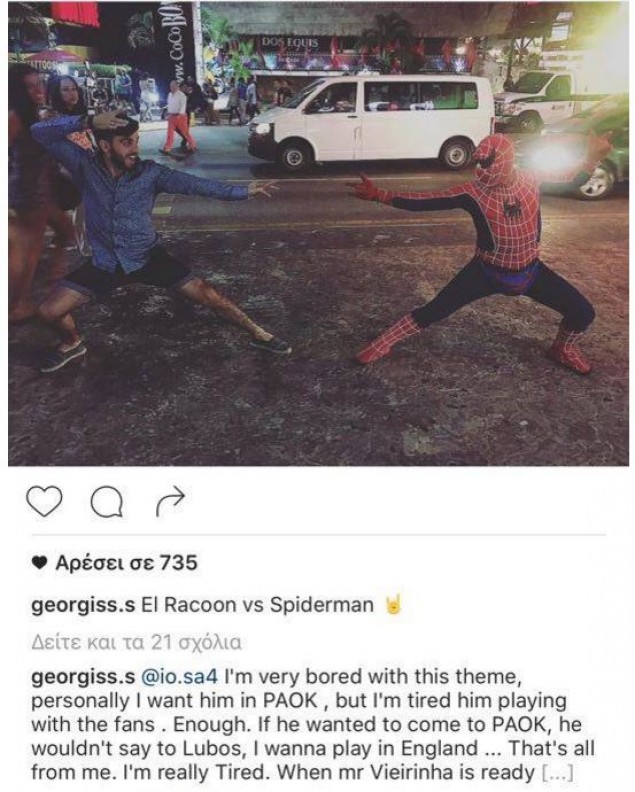This screenshot has width=635, height=792.
Task: Open the Spiderman street photo
Action: point(318,233)
